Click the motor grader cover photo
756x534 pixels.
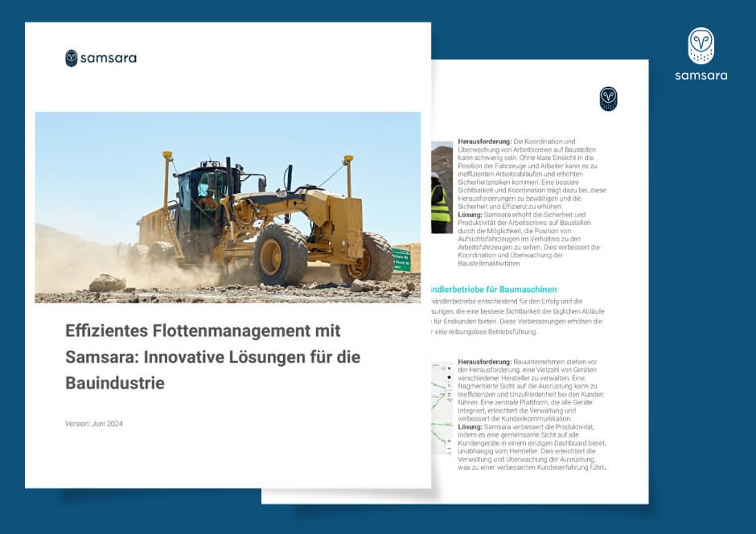[228, 207]
